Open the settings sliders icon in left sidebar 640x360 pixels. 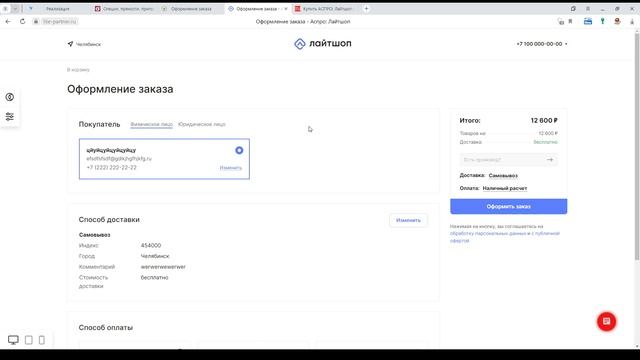[x=10, y=117]
